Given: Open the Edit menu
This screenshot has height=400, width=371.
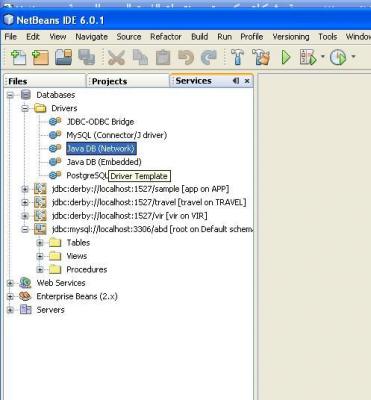Looking at the screenshot, I should point(33,37).
